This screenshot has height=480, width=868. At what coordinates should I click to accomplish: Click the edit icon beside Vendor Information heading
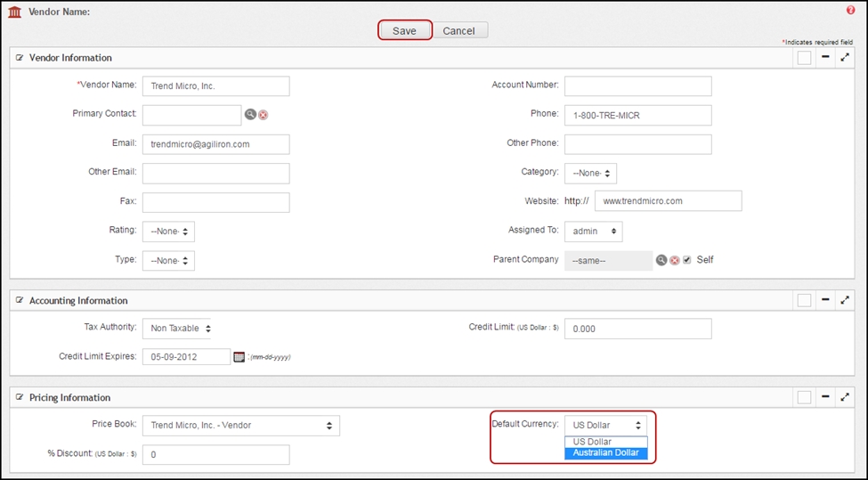pyautogui.click(x=20, y=58)
